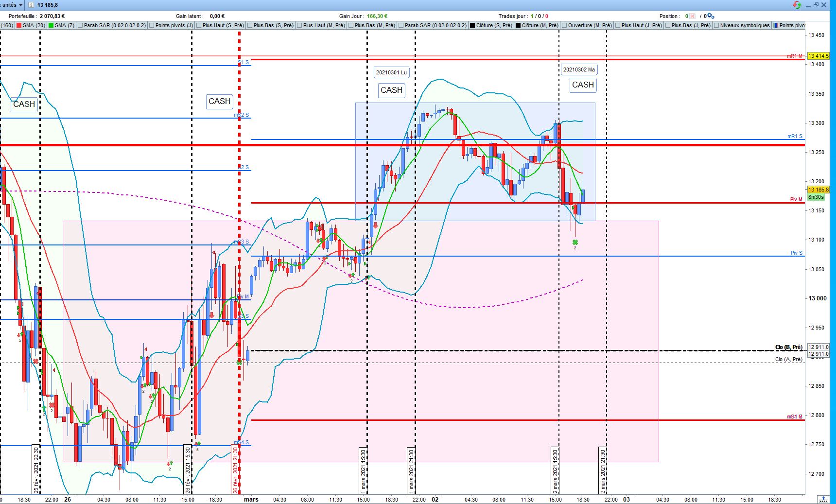Click the 13 414,5 price label on axis
836x504 pixels.
(818, 56)
